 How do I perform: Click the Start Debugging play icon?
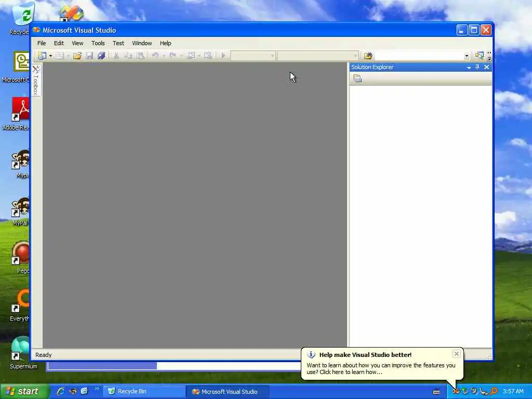point(223,55)
